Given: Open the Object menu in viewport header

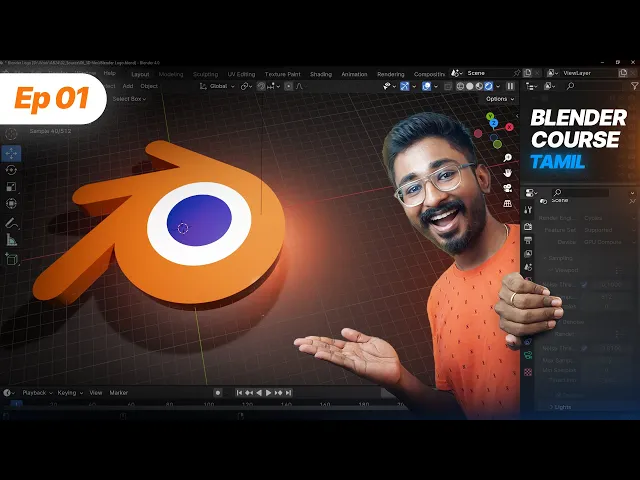Looking at the screenshot, I should (x=149, y=86).
